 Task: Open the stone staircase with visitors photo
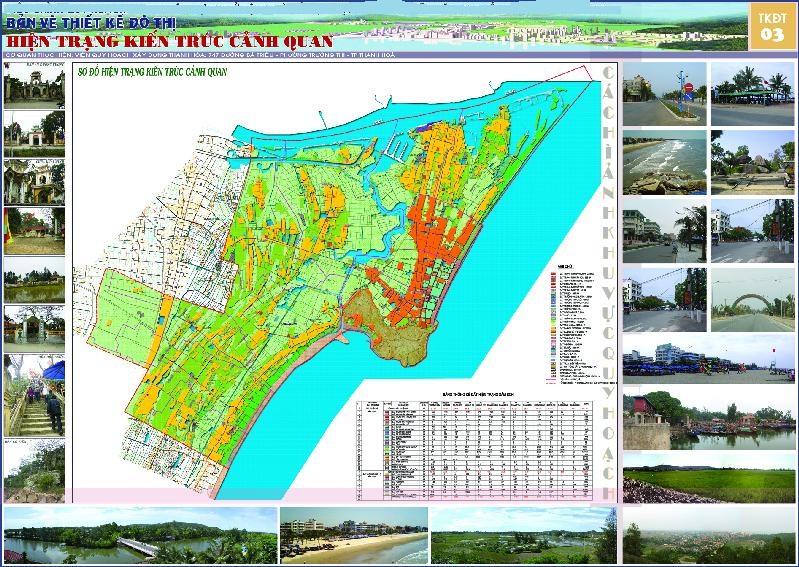coord(34,396)
